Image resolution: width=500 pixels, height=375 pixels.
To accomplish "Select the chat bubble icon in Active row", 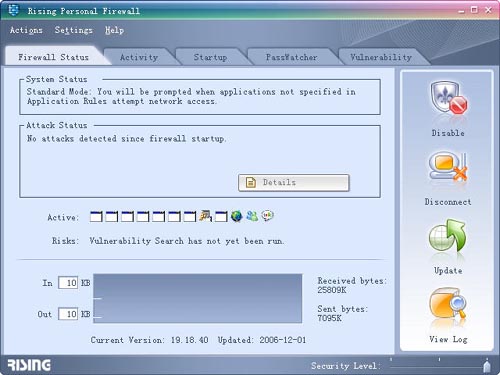I will (x=267, y=216).
